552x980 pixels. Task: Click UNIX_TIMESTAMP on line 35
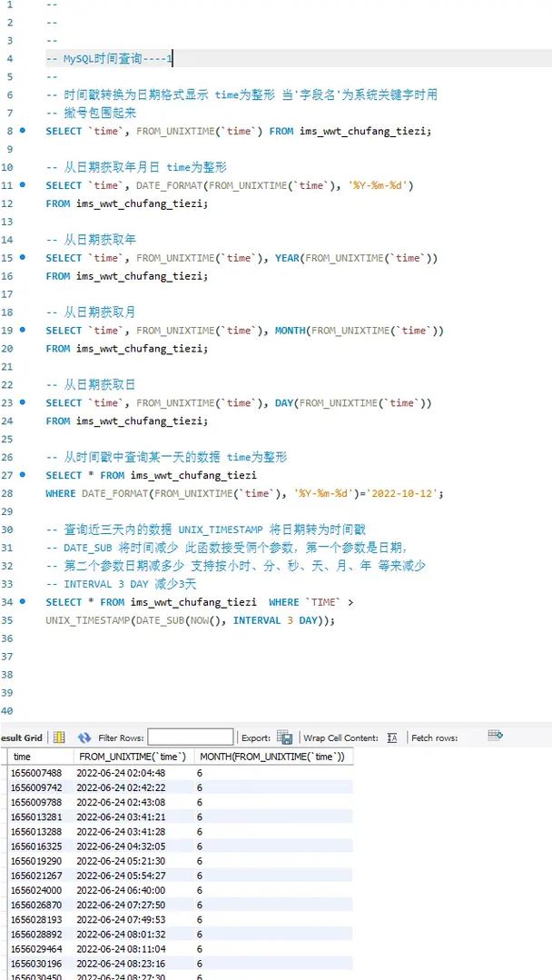point(87,620)
